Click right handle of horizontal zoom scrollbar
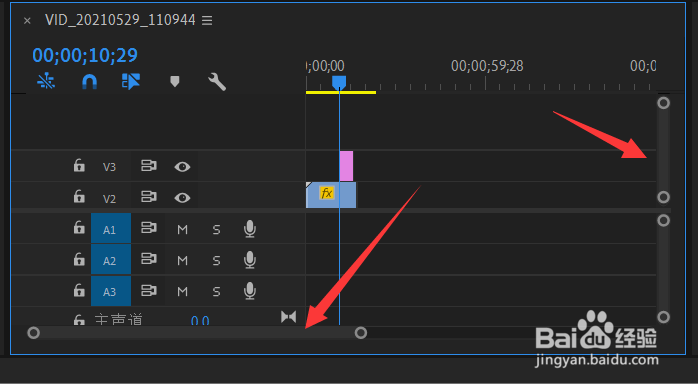 (361, 333)
